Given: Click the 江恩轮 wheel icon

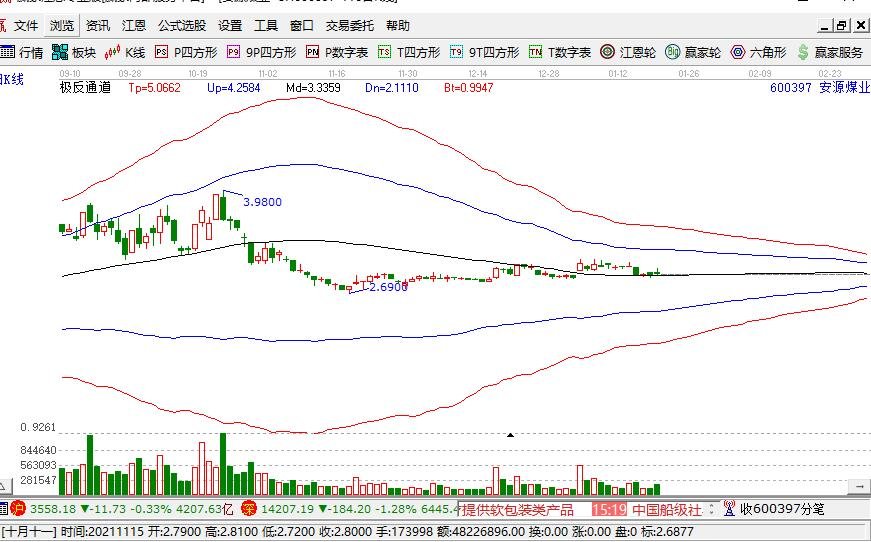Looking at the screenshot, I should pos(608,52).
